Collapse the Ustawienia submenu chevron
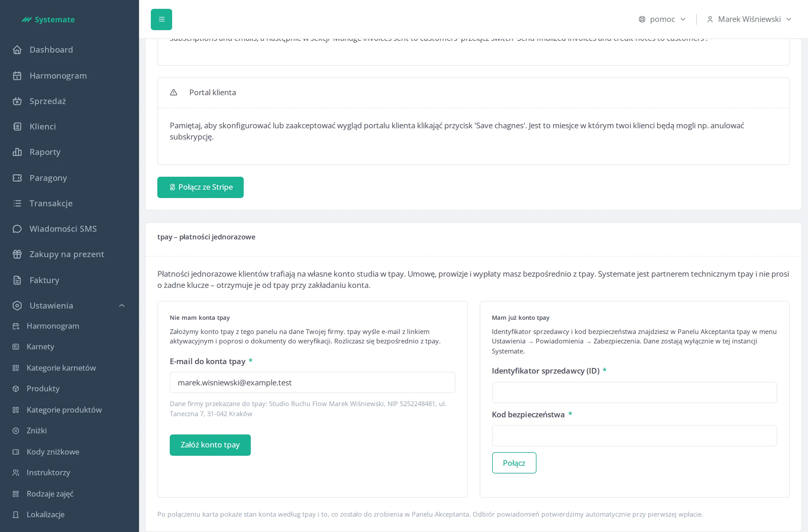This screenshot has height=532, width=808. point(122,306)
